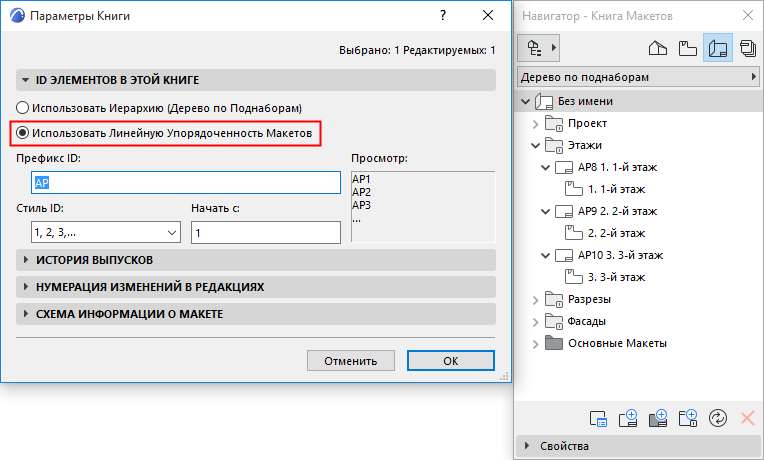Switch Navigator to View Map icon

(x=688, y=48)
